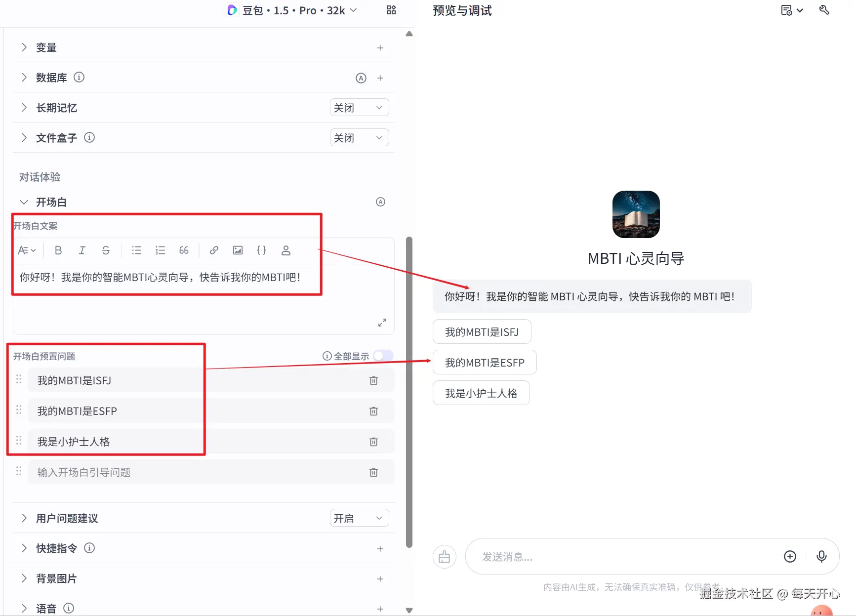Screen dimensions: 856x616
Task: Click the plus attachment icon in chat input
Action: pyautogui.click(x=790, y=557)
